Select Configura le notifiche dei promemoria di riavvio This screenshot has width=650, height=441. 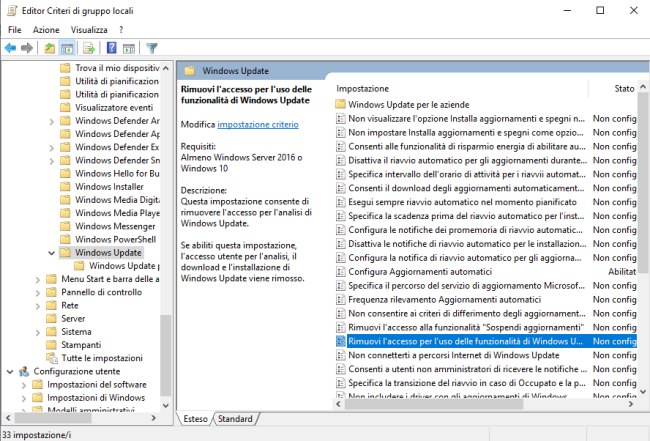pyautogui.click(x=465, y=230)
